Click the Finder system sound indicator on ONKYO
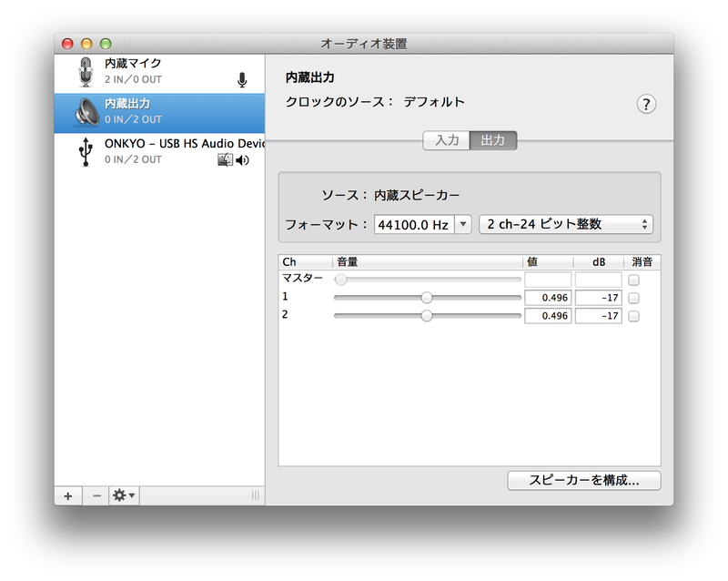Screen dimensions: 728x581 click(225, 160)
